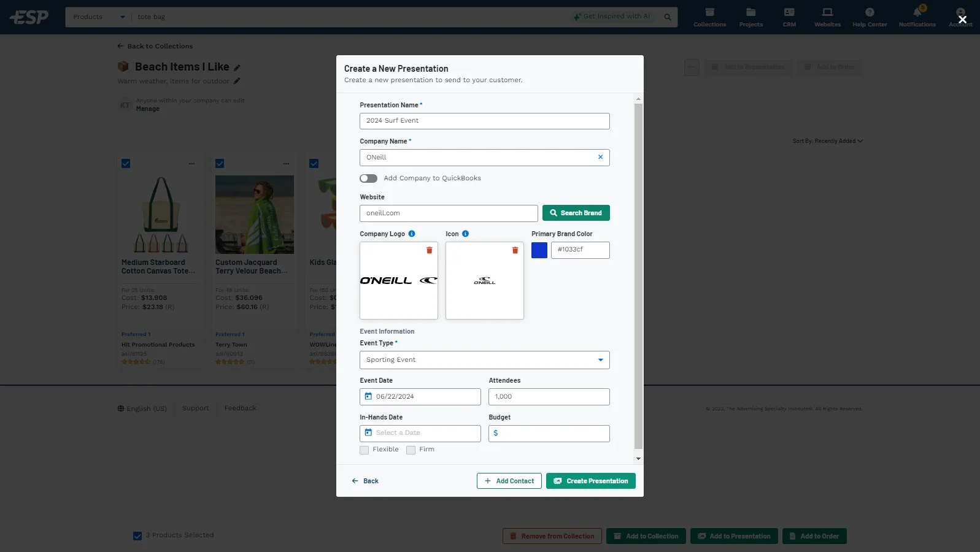
Task: Open Custom Jacquard towel product image
Action: [x=255, y=215]
